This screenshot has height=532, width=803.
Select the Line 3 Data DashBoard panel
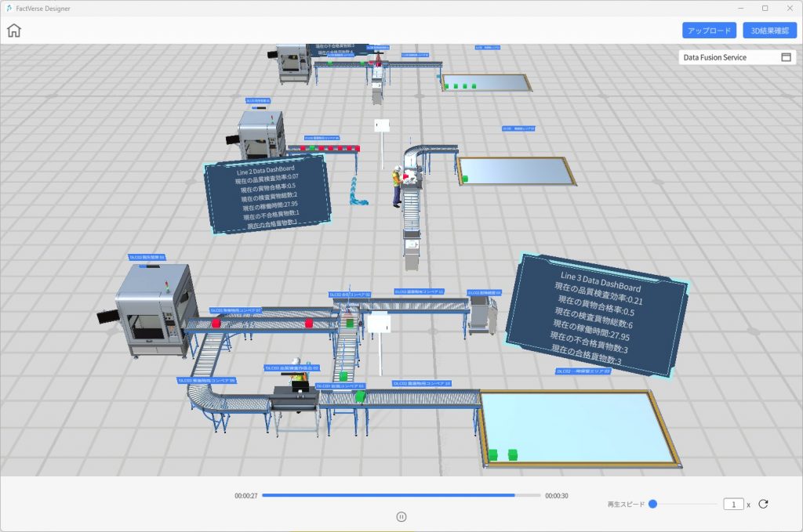596,317
